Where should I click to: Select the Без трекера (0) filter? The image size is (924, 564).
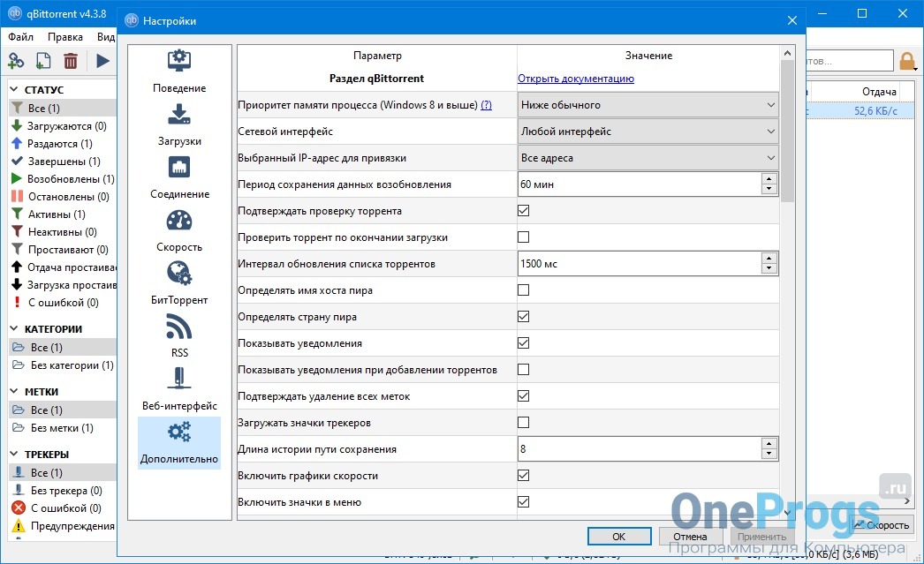tap(63, 490)
